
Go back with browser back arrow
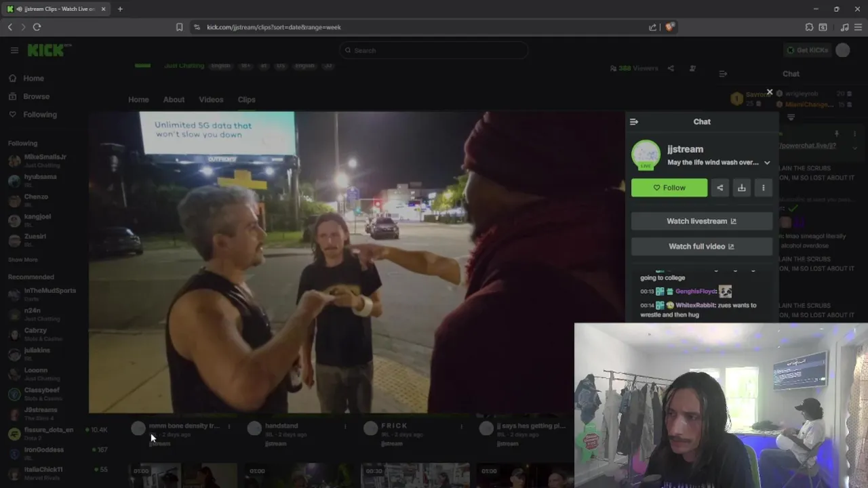click(9, 27)
